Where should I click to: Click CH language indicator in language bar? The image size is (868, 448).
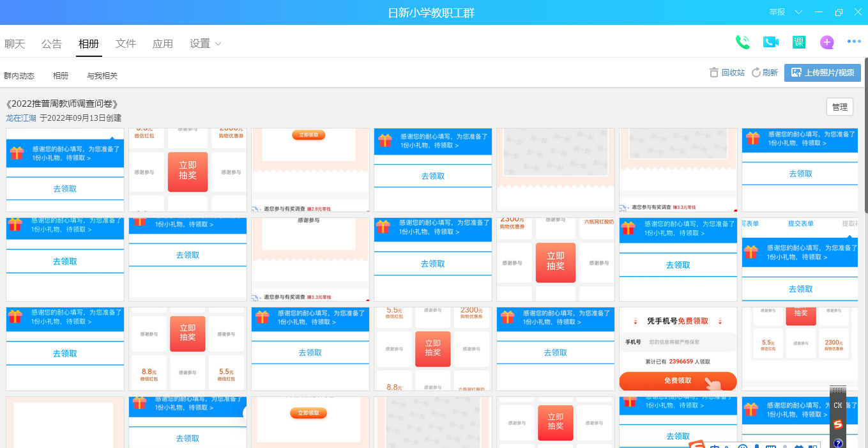[x=838, y=405]
